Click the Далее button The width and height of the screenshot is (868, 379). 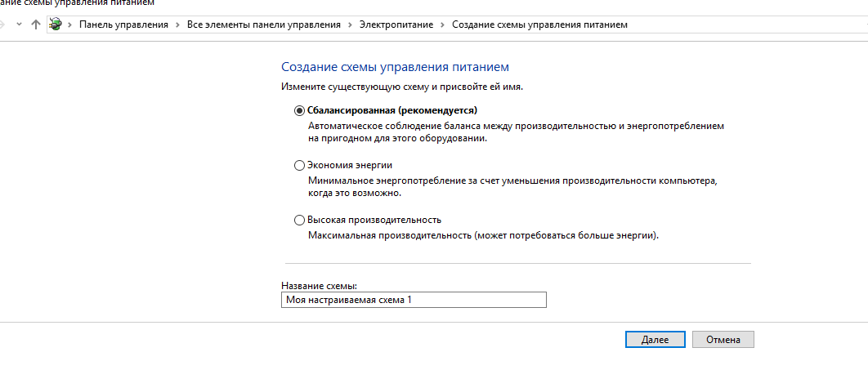[655, 340]
